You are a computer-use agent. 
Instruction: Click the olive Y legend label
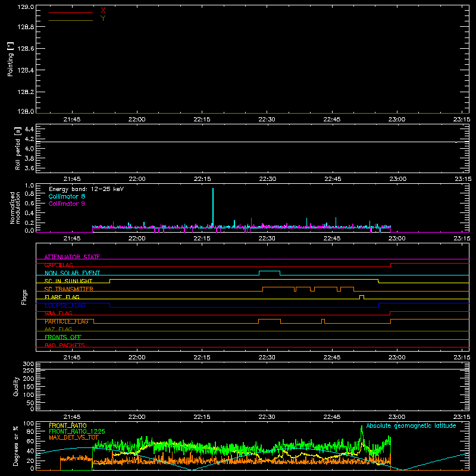point(103,18)
